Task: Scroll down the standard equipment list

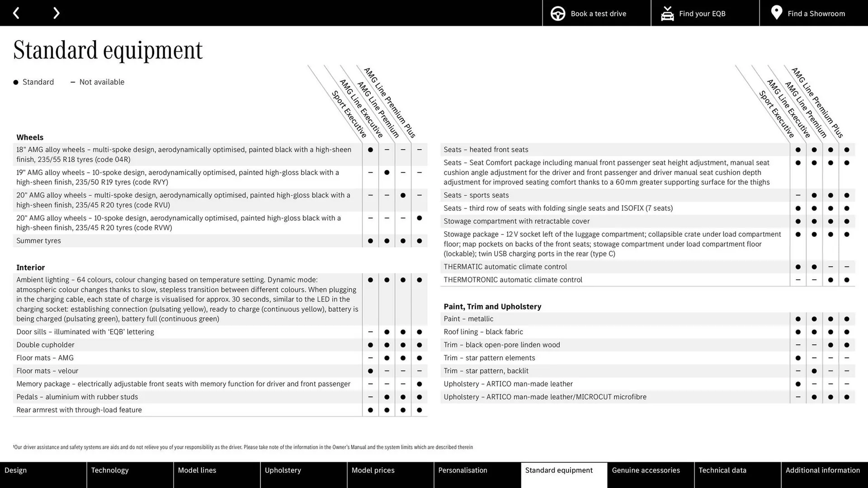Action: (56, 13)
